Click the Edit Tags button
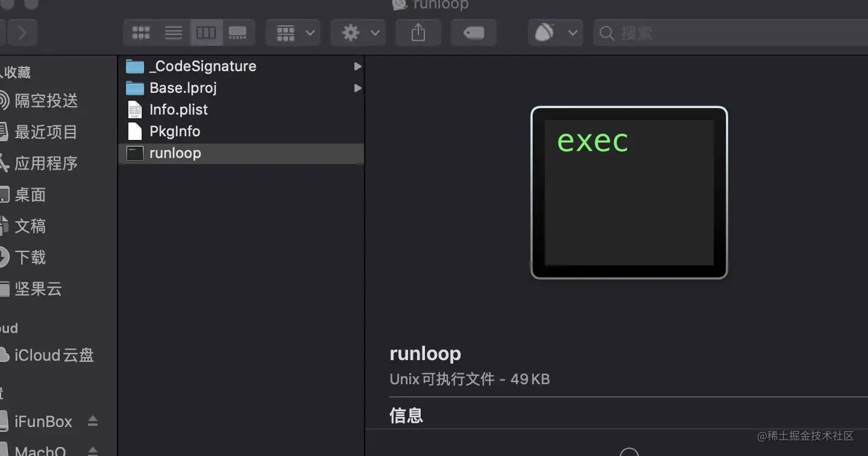 point(474,33)
